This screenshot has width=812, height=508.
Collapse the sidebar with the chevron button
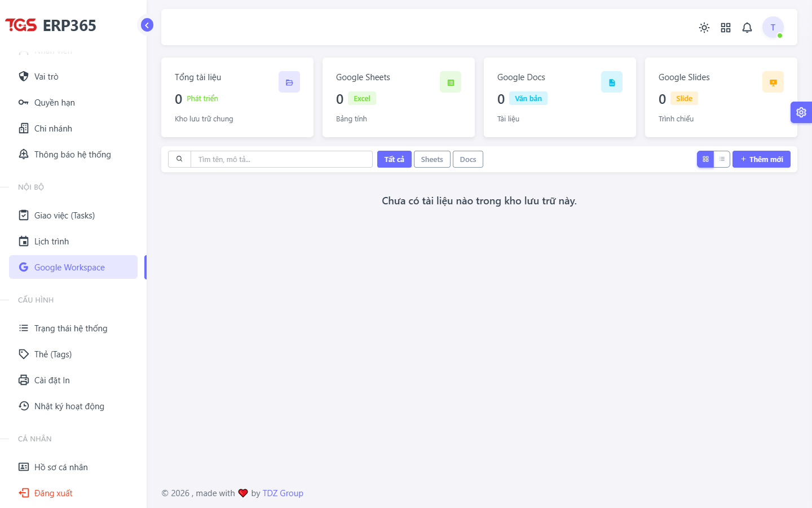(x=147, y=25)
